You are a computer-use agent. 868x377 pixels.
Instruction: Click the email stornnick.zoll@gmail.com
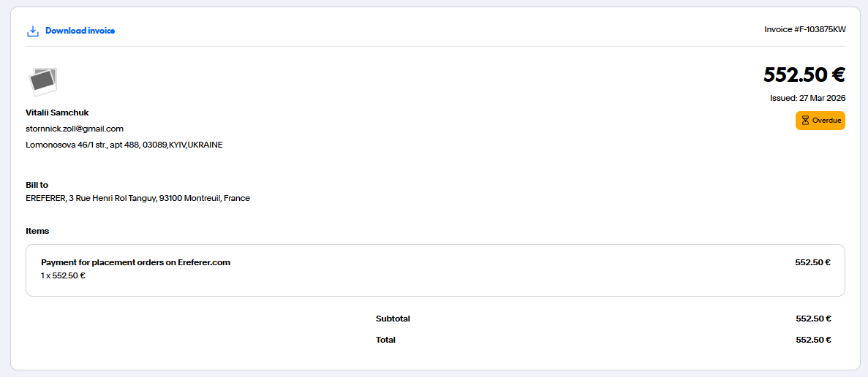pos(75,129)
